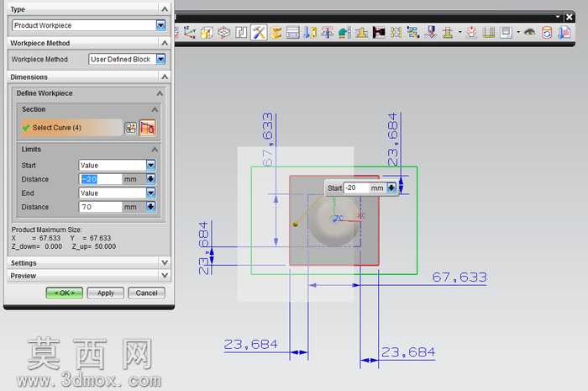Click the 'Product Maximum Size:' label
This screenshot has height=391, width=588.
tap(46, 230)
